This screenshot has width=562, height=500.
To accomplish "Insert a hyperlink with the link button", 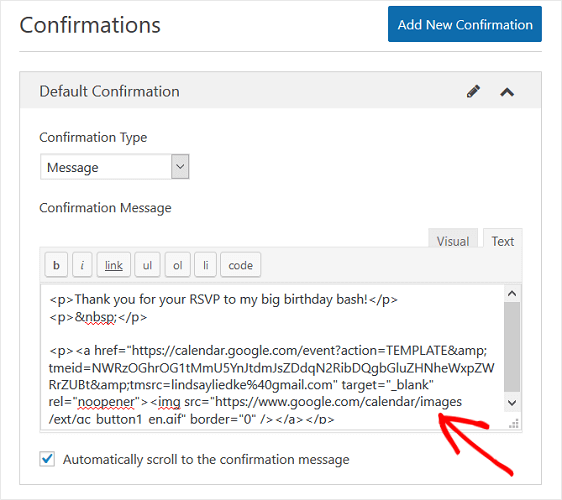I will pos(114,265).
